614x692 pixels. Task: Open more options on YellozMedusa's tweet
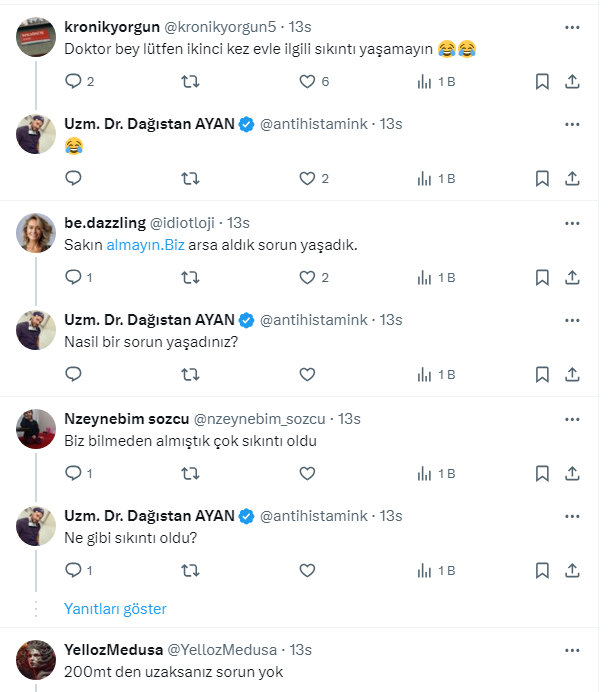coord(572,650)
